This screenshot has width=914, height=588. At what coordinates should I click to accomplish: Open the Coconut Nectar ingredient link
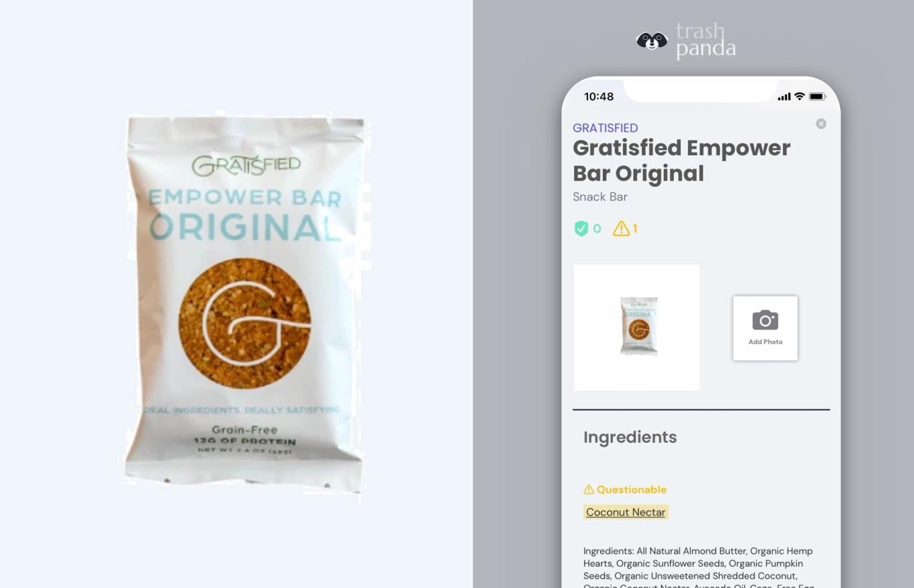pyautogui.click(x=626, y=512)
